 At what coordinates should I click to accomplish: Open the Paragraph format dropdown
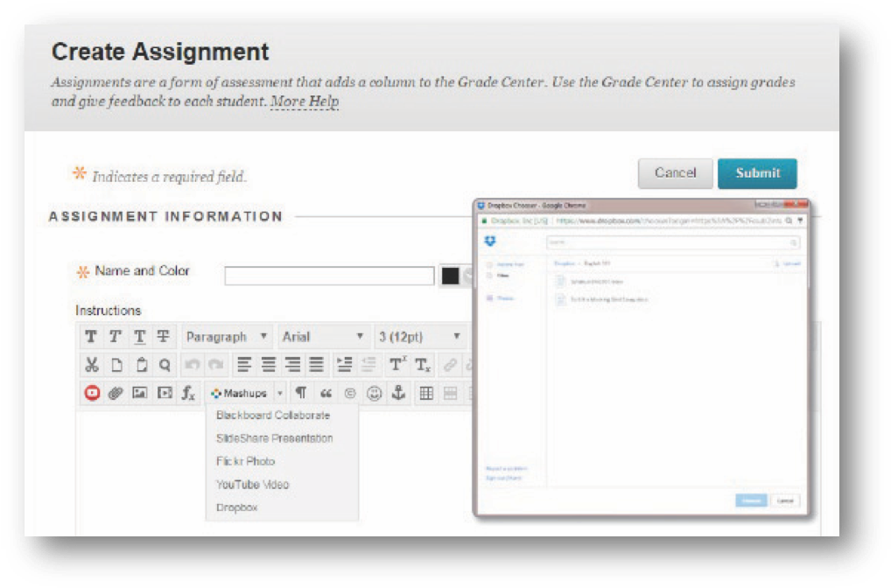(227, 337)
